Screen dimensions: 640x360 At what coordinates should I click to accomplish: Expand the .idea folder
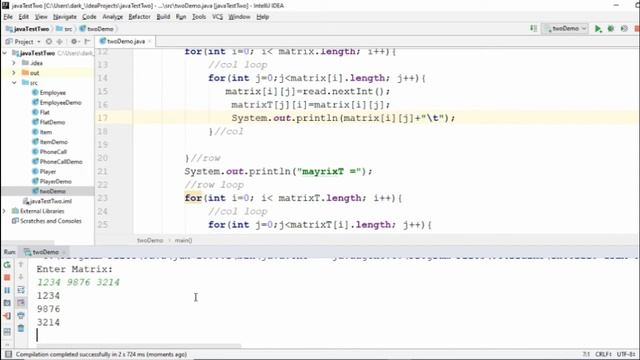click(x=14, y=63)
